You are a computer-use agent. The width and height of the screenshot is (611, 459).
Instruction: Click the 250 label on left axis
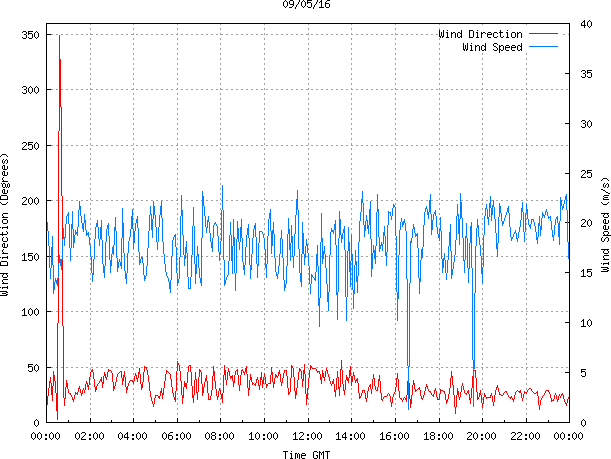[x=30, y=146]
